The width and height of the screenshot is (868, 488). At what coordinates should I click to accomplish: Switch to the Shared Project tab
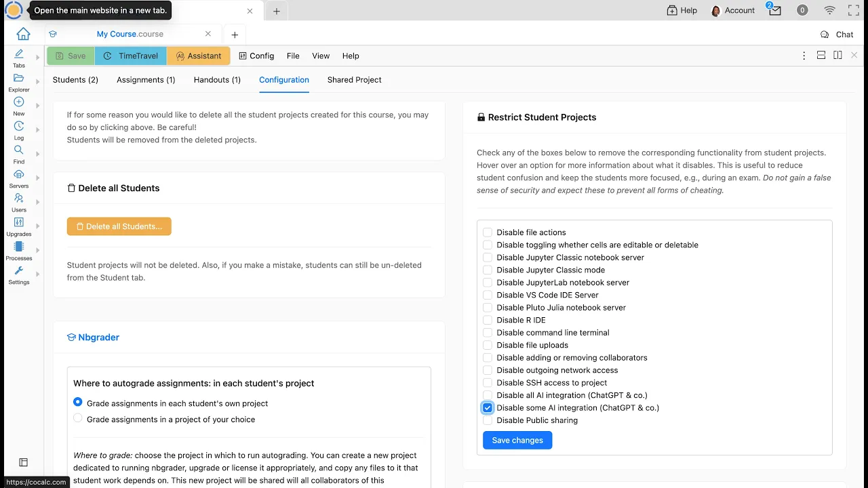click(x=354, y=80)
